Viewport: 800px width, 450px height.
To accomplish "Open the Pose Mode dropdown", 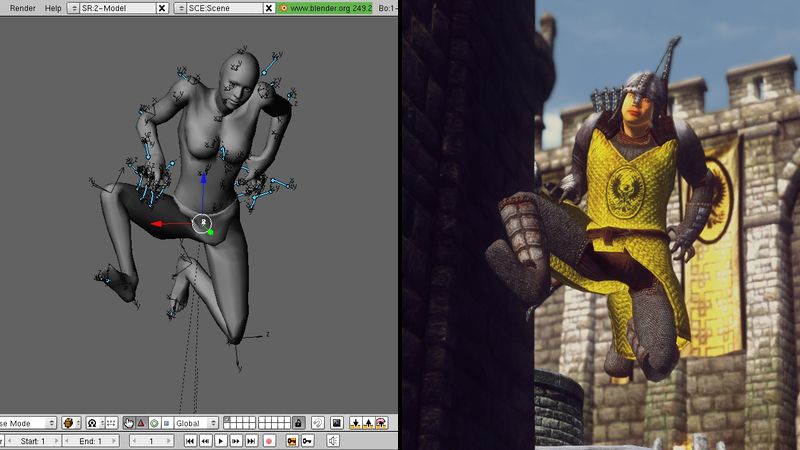I will pyautogui.click(x=27, y=423).
